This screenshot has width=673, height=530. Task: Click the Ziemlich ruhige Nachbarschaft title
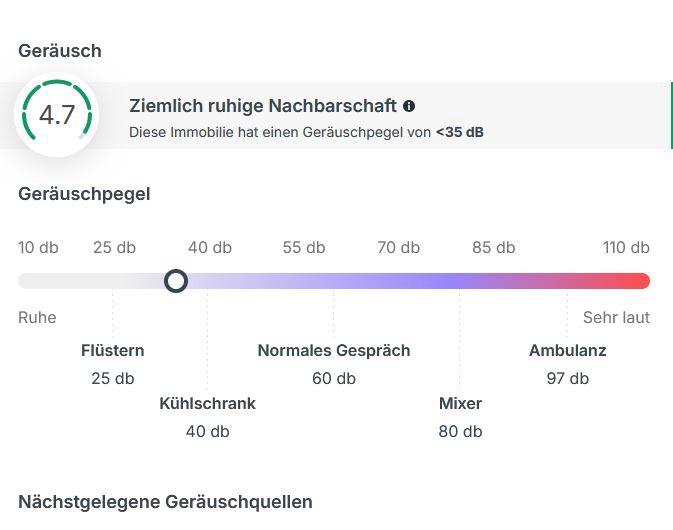click(x=263, y=106)
